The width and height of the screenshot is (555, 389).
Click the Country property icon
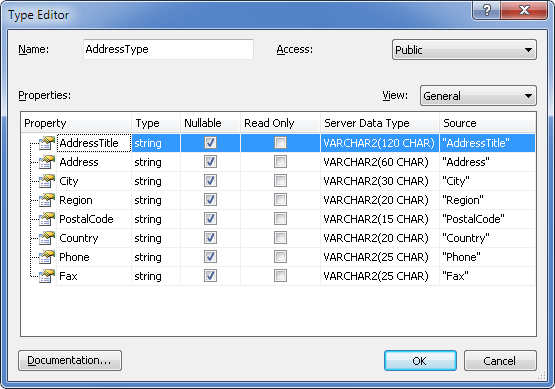pyautogui.click(x=47, y=238)
